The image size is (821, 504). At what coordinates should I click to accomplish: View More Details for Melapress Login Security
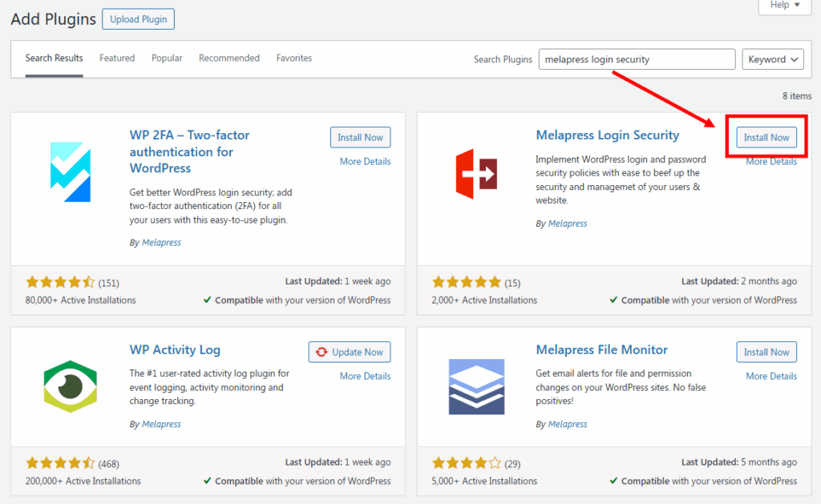(x=771, y=162)
